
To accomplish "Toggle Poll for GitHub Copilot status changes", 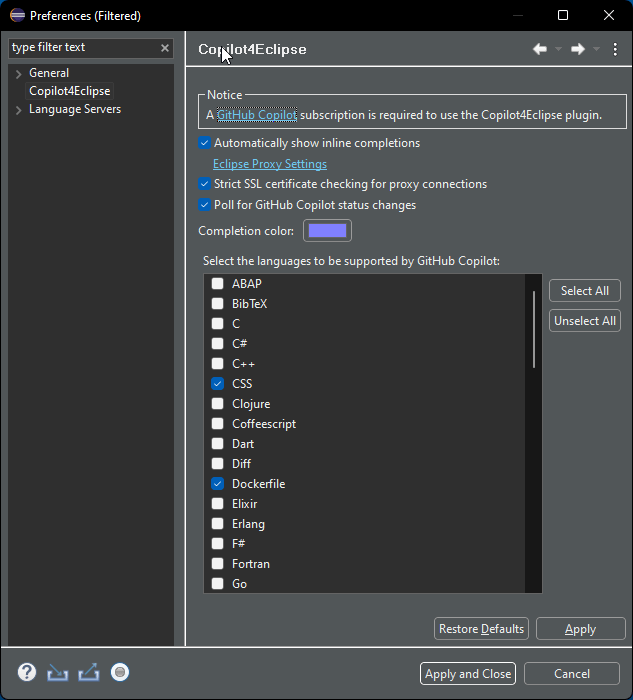I will click(204, 205).
